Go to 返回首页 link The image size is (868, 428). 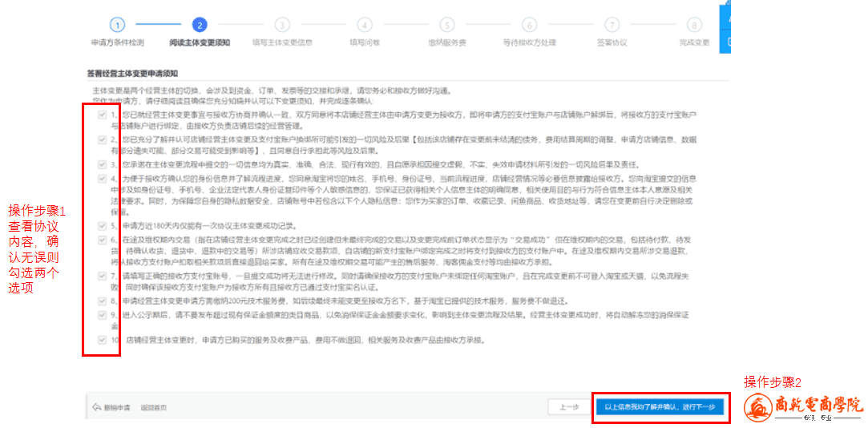click(154, 407)
